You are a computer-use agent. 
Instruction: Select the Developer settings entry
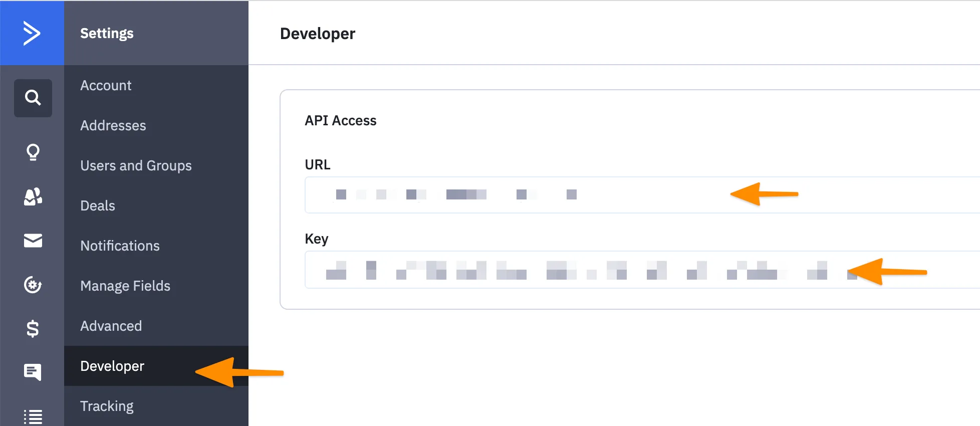[x=111, y=366]
